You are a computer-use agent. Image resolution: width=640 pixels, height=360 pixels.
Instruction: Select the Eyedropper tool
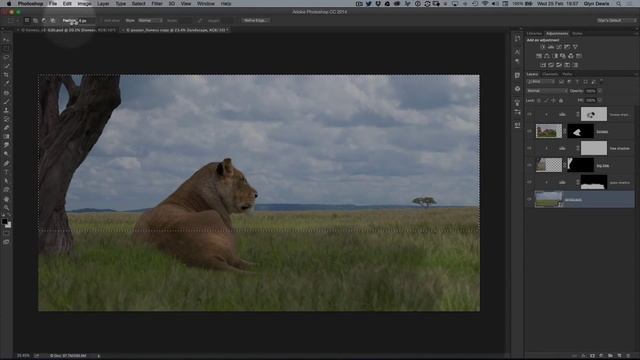tap(6, 83)
